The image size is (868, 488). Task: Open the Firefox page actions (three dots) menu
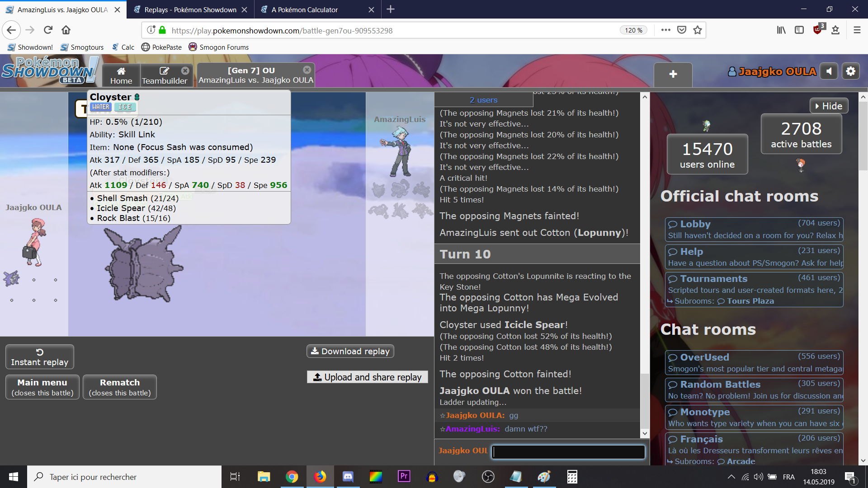click(665, 30)
